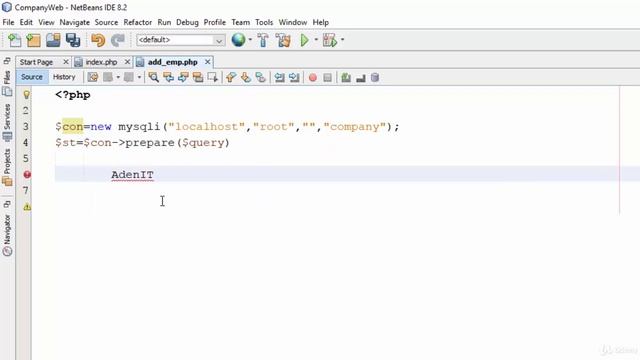
Task: Click the globe browser icon
Action: tap(238, 40)
